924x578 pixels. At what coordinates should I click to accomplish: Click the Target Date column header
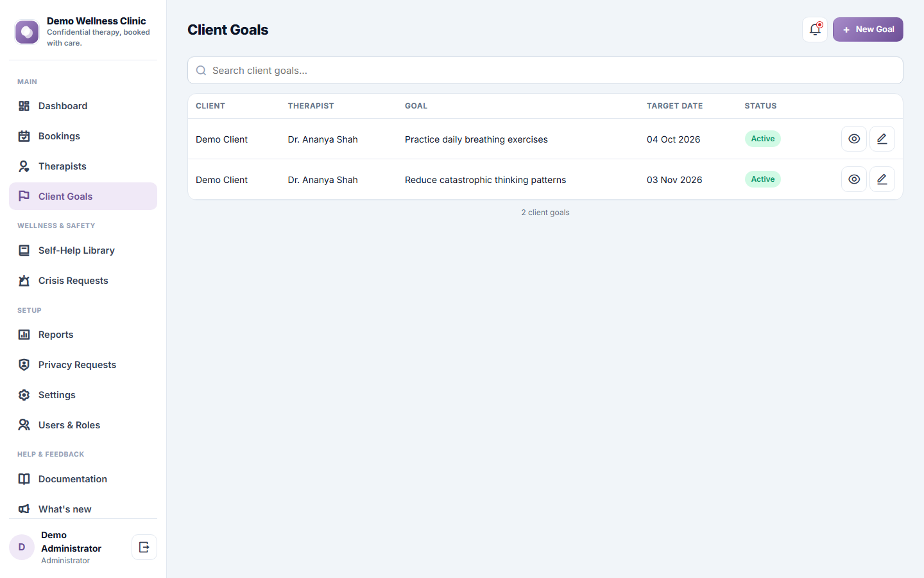click(x=674, y=106)
